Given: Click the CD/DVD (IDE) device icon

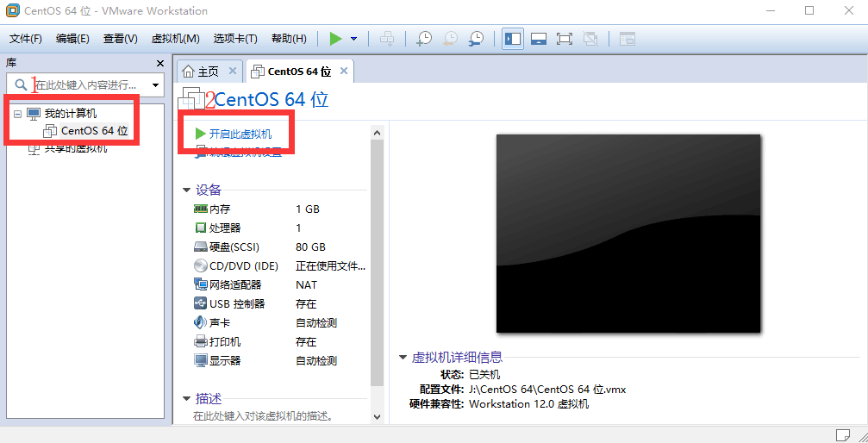Looking at the screenshot, I should click(200, 265).
